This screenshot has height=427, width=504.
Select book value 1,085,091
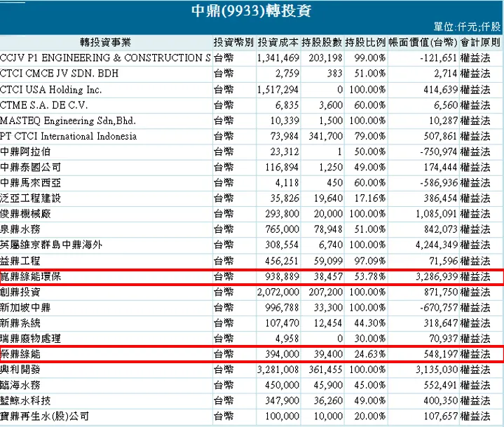437,214
